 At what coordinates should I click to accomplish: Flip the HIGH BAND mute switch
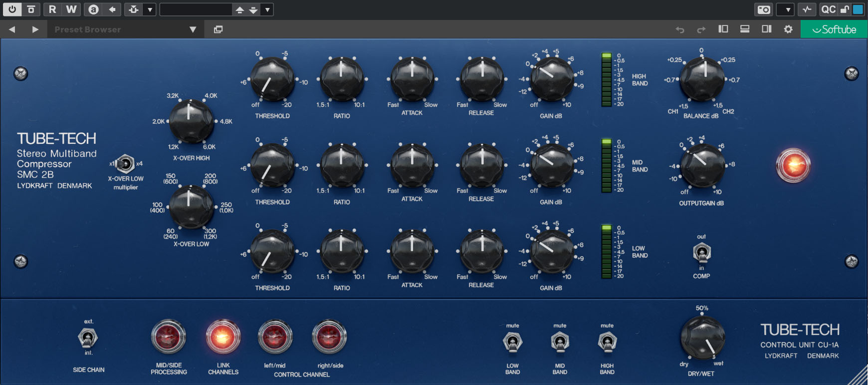607,343
